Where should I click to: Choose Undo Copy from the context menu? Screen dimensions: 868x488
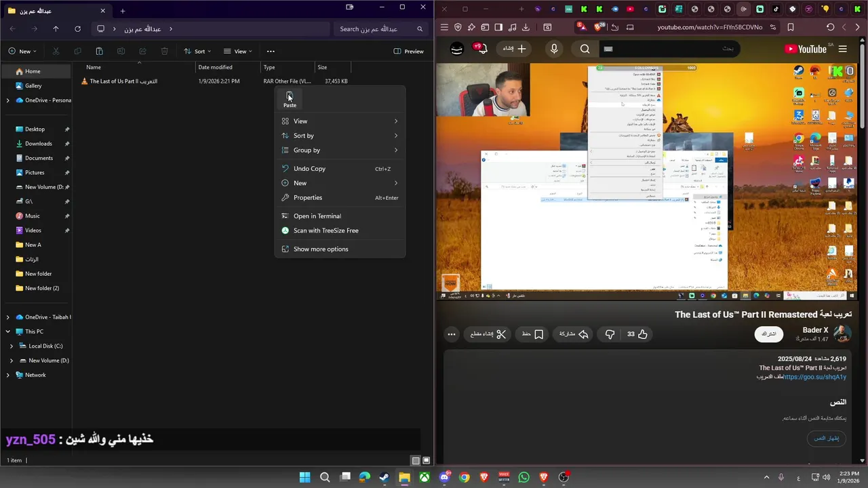point(340,169)
